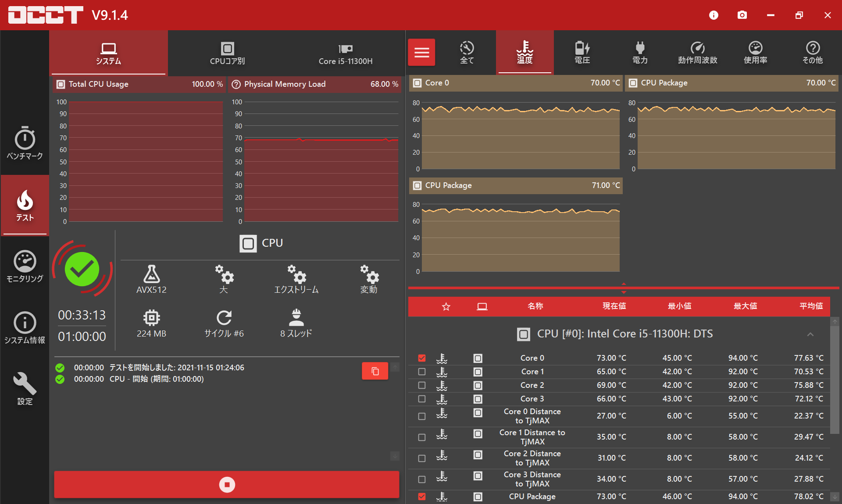Image resolution: width=842 pixels, height=504 pixels.
Task: Click the elapsed time 00:33:13
Action: (82, 315)
